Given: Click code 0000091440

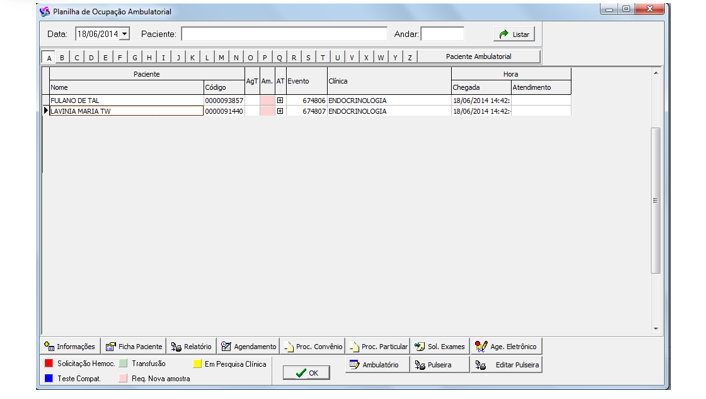Looking at the screenshot, I should [x=224, y=111].
